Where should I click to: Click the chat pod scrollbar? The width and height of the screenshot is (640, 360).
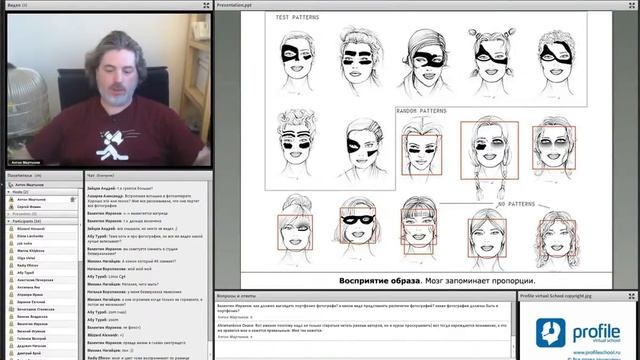tap(210, 270)
